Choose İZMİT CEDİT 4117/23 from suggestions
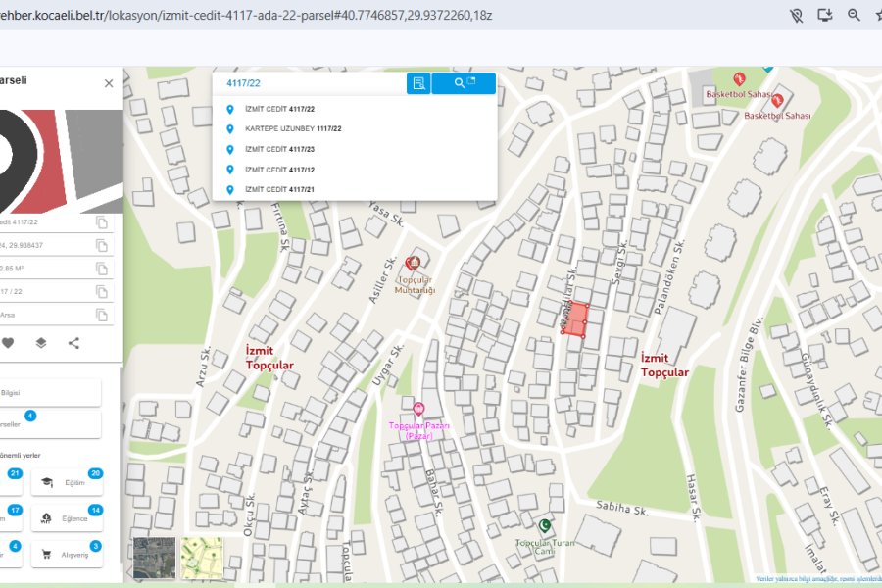This screenshot has height=588, width=882. tap(278, 149)
